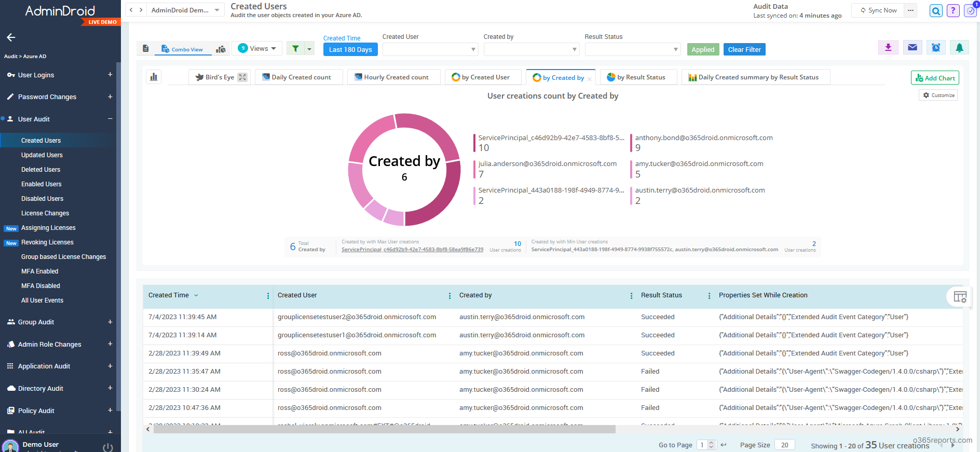Click amy.tucker legend color marker
This screenshot has height=452, width=980.
(x=631, y=169)
